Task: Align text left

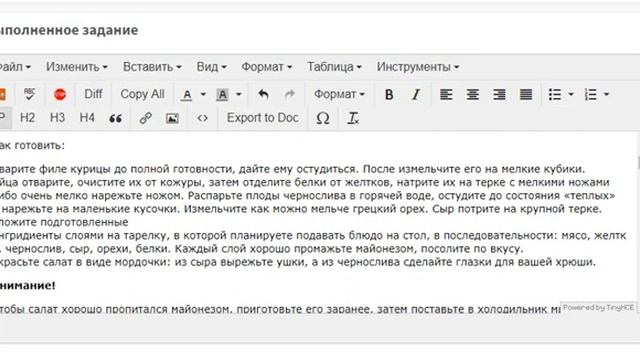Action: coord(446,95)
